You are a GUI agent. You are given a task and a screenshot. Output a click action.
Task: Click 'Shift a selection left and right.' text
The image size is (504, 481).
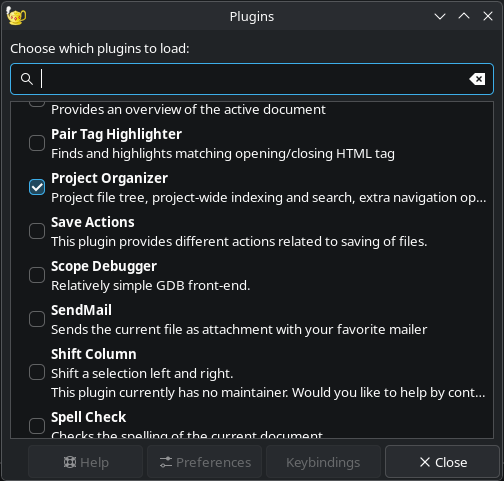click(142, 374)
